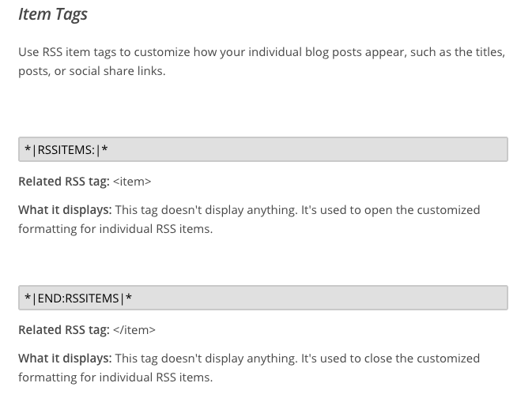Click inside the *|RSSITEMS:|* code box

[x=263, y=149]
